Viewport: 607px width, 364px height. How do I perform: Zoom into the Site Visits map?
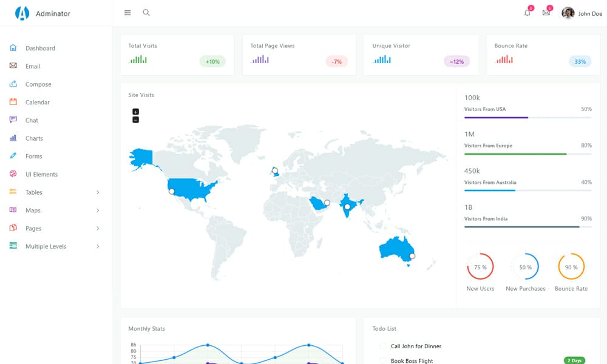(135, 112)
